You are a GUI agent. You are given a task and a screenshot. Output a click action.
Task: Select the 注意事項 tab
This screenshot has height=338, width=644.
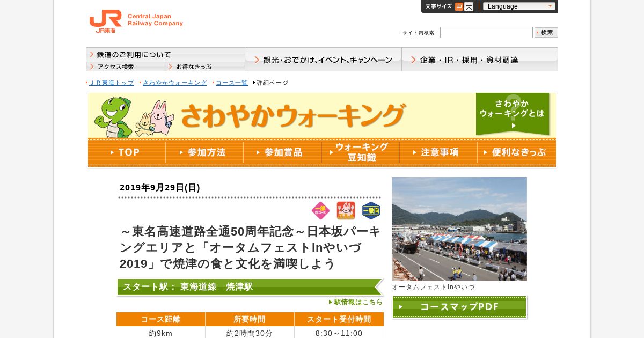click(x=438, y=152)
